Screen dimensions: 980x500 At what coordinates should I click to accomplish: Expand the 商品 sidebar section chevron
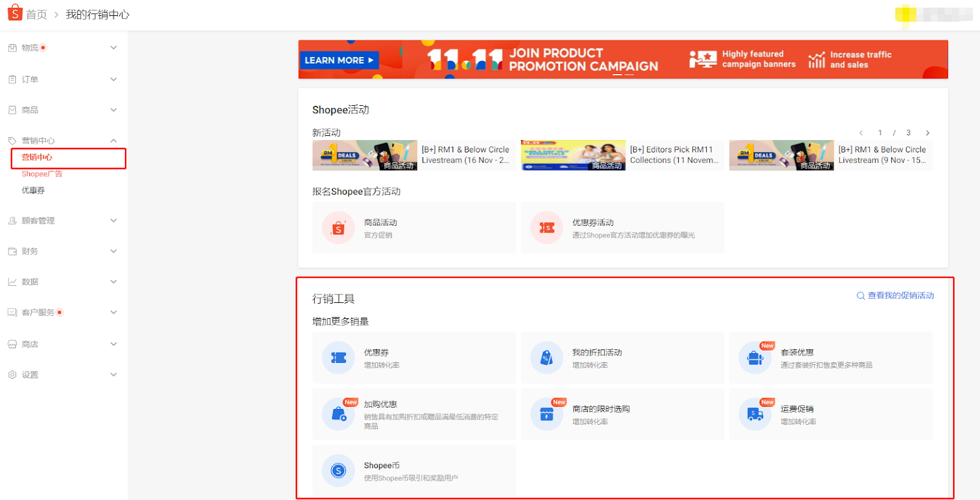pos(113,110)
